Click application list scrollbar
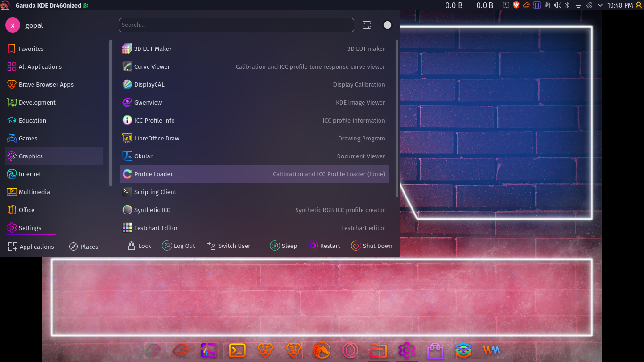Screen dimensions: 644x362 [397, 119]
